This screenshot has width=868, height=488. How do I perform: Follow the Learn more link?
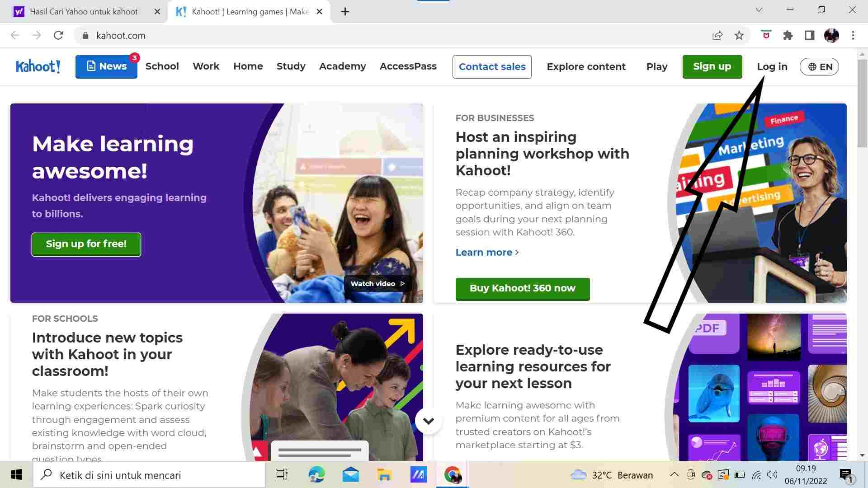pos(487,253)
